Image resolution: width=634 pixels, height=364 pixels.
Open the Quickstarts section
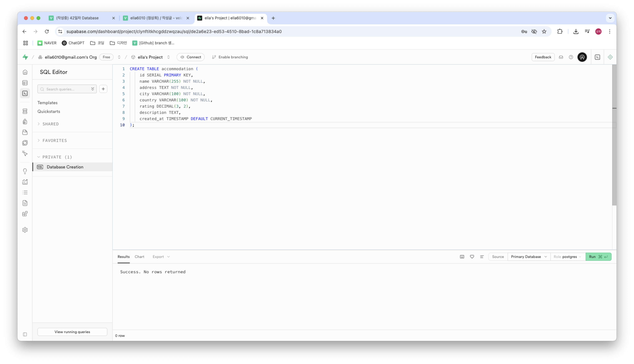pyautogui.click(x=49, y=112)
